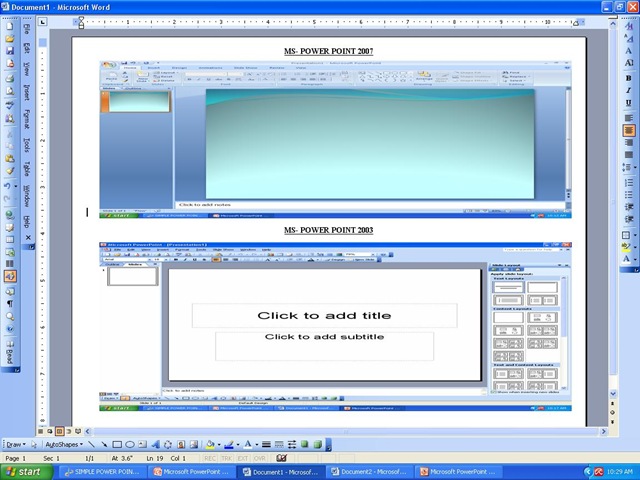Screen dimensions: 640x480
Task: Expand Line Spacing dropdown arrow
Action: click(635, 167)
